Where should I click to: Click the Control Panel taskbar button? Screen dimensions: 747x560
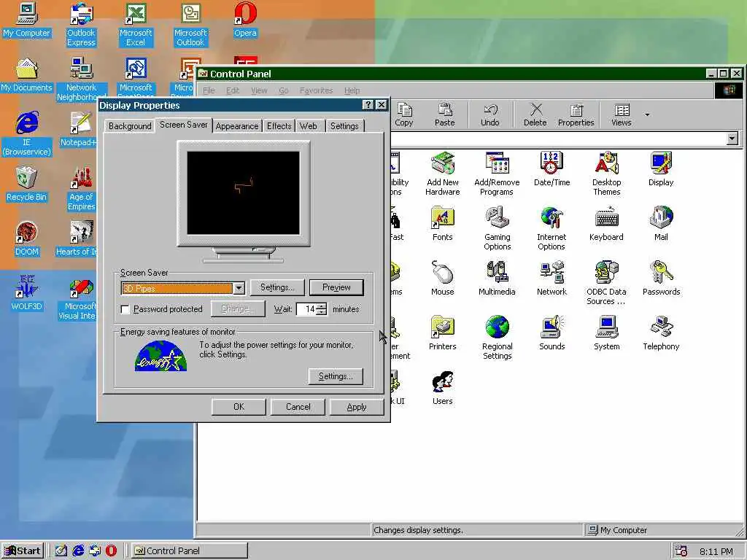click(x=189, y=551)
